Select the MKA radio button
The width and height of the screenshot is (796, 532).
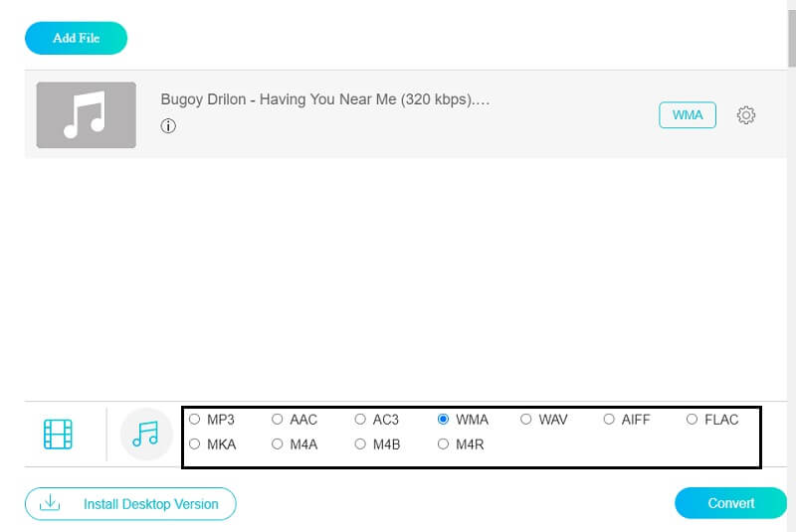click(195, 444)
